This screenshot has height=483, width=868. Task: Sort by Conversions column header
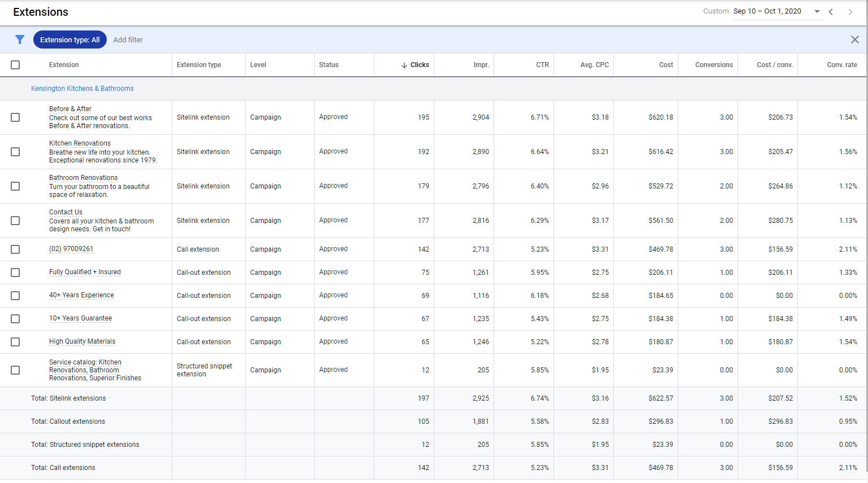713,65
